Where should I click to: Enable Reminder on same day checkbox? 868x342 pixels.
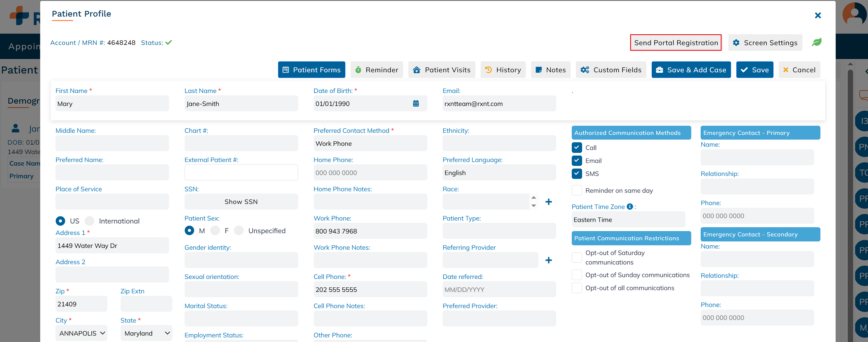(577, 190)
